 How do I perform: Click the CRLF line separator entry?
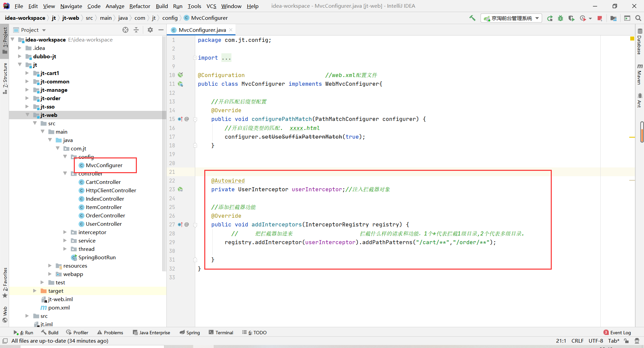577,341
